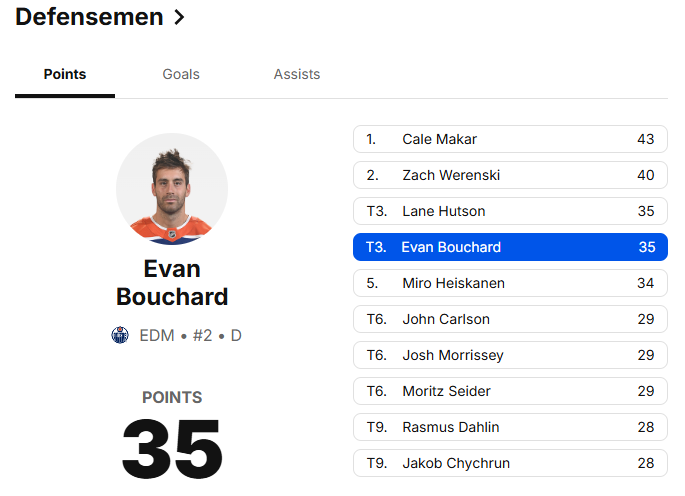Viewport: 685px width, 496px height.
Task: Click the Edmonton Oilers team logo icon
Action: click(x=120, y=335)
